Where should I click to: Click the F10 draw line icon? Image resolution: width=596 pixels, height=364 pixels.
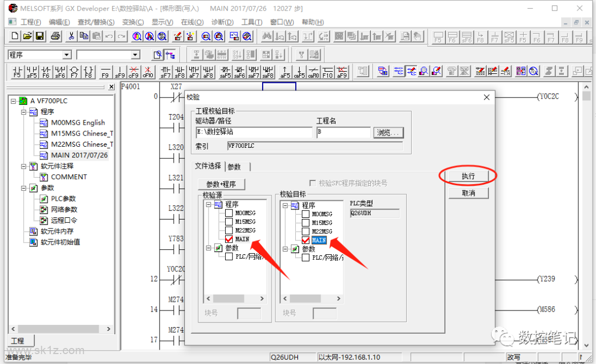328,72
